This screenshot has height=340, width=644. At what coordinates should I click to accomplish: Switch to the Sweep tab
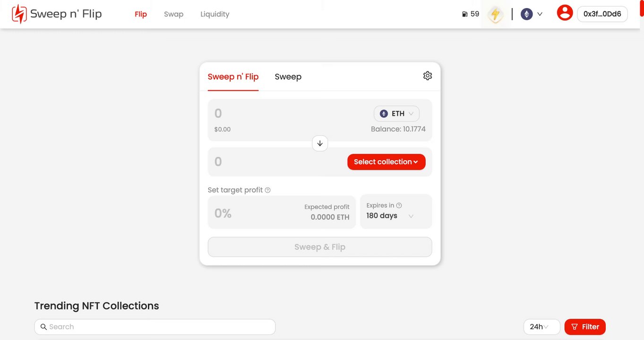click(288, 76)
